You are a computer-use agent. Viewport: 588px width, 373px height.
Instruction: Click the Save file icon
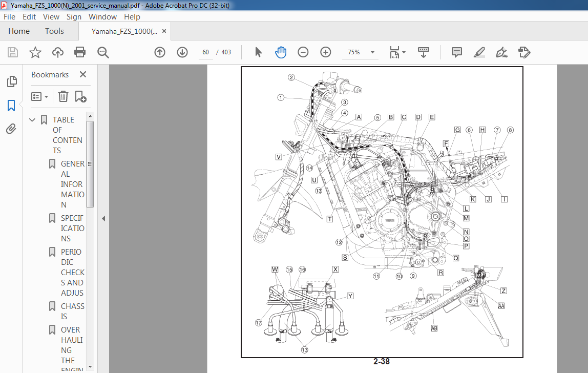[13, 52]
